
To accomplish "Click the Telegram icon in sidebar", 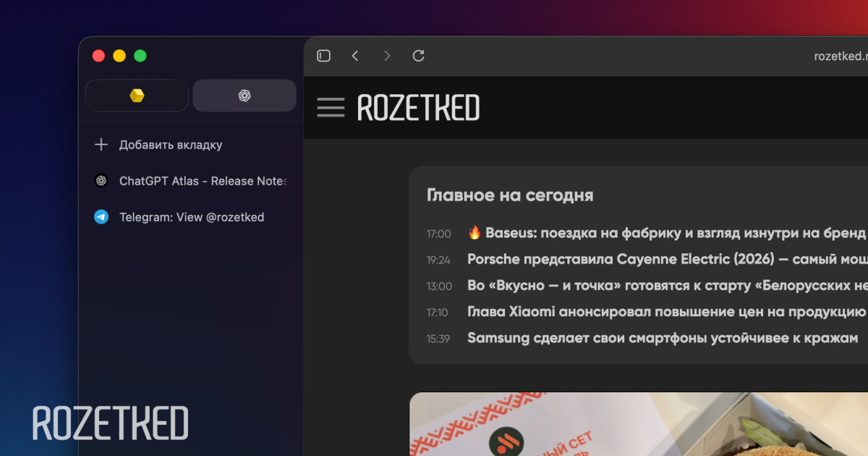I will click(x=101, y=217).
